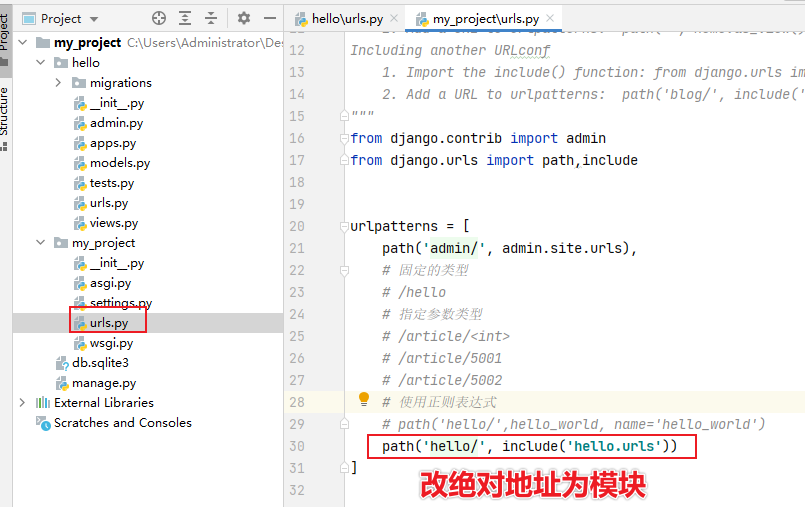The height and width of the screenshot is (507, 805).
Task: Open models.py in the project tree
Action: click(120, 163)
